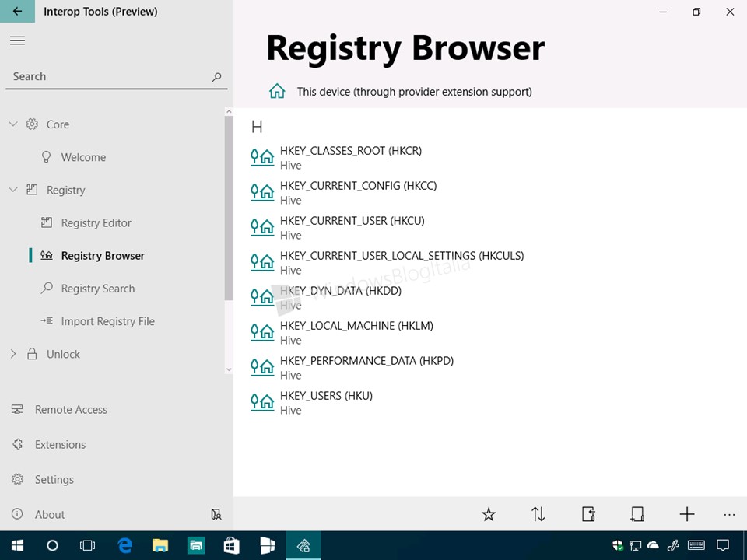This screenshot has width=747, height=560.
Task: Open Remote Access section
Action: point(71,410)
